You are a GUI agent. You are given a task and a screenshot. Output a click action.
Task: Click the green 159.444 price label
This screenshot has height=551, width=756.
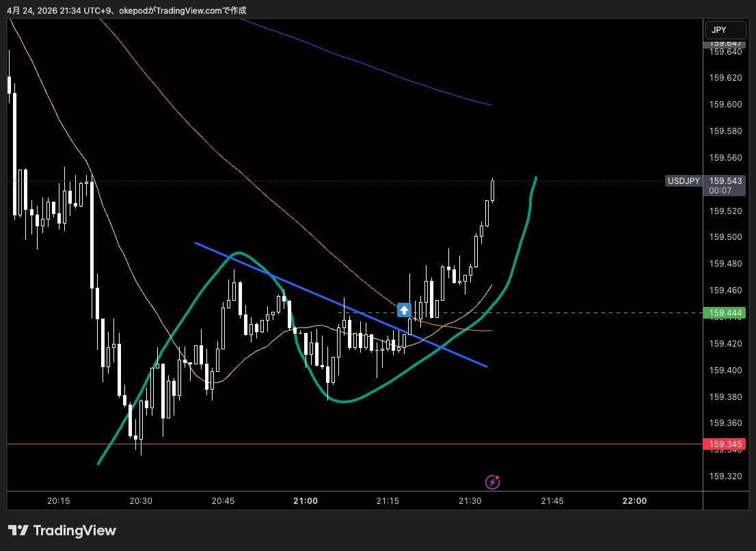[725, 313]
